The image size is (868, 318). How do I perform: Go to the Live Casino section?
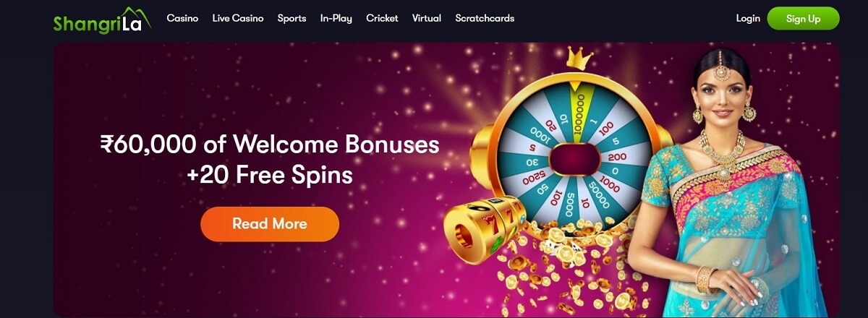pyautogui.click(x=238, y=18)
